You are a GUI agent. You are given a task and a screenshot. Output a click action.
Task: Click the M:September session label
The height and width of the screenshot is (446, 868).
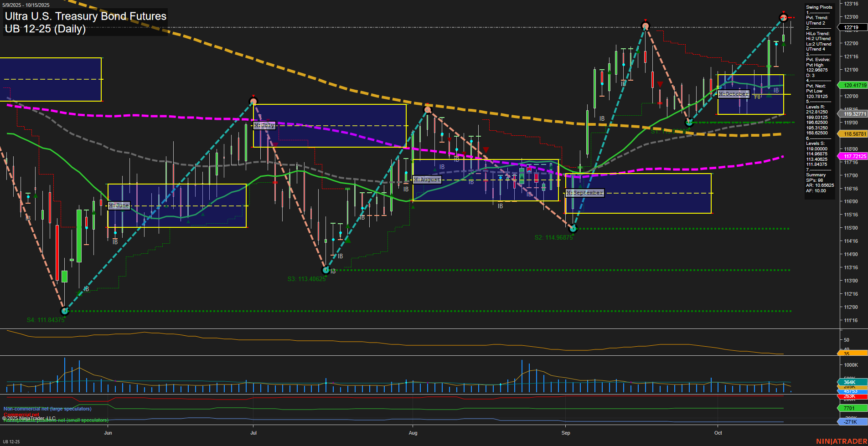tap(585, 193)
